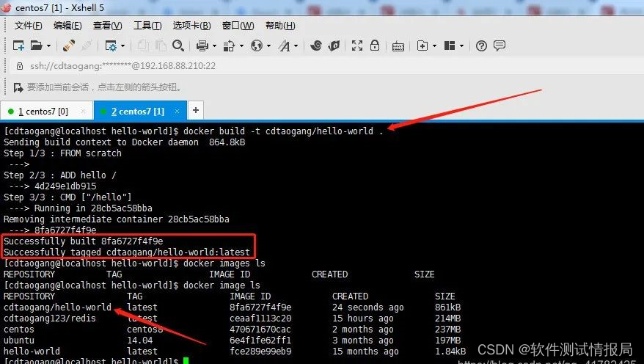Click the Connect plug icon
The height and width of the screenshot is (364, 644).
(69, 45)
